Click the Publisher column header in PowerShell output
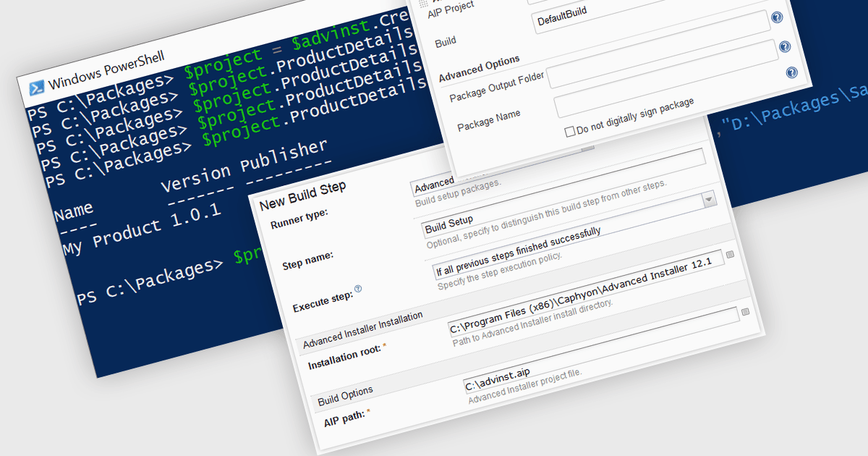The image size is (868, 456). (x=284, y=154)
